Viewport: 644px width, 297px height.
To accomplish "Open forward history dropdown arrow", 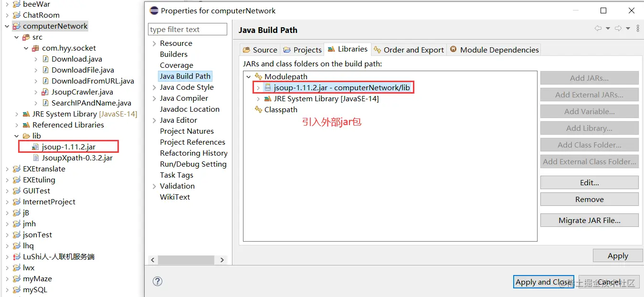I will tap(628, 29).
